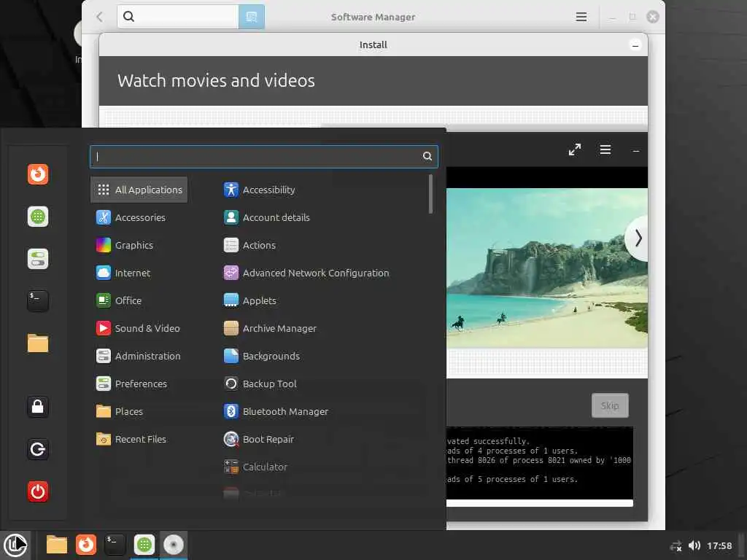Select the All Applications category
This screenshot has height=560, width=747.
(139, 190)
